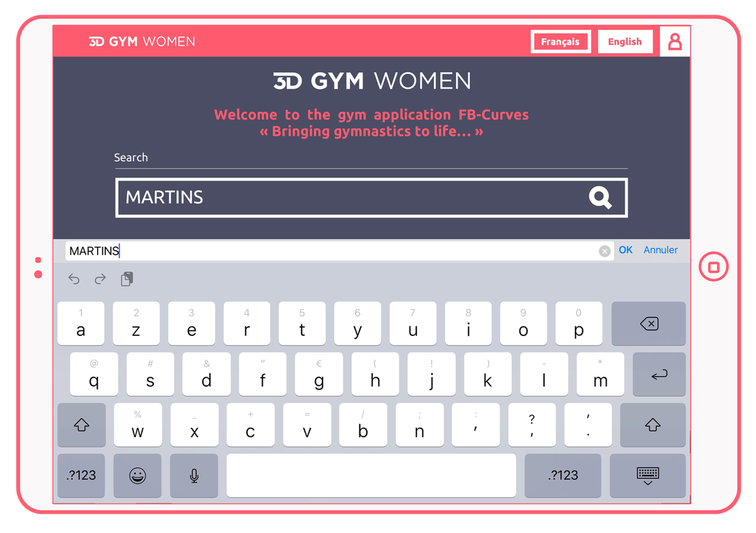Tap the paste clipboard icon
Screen dimensions: 756x533
pyautogui.click(x=127, y=279)
